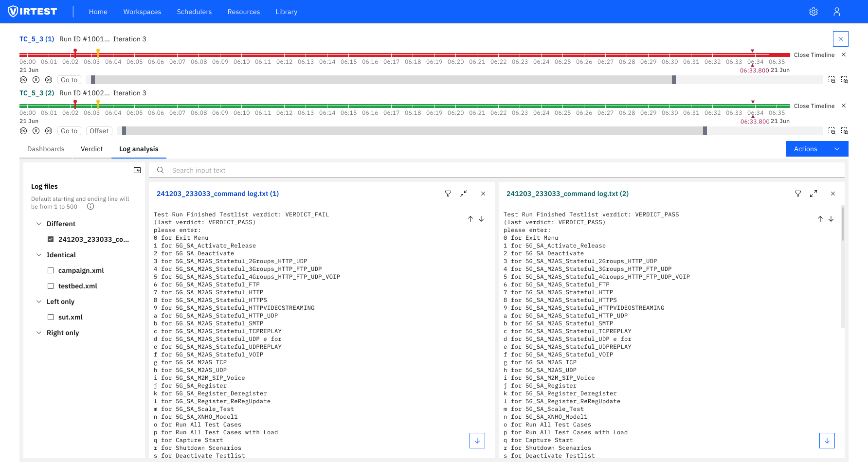
Task: Open the Schedulers menu
Action: click(x=194, y=12)
